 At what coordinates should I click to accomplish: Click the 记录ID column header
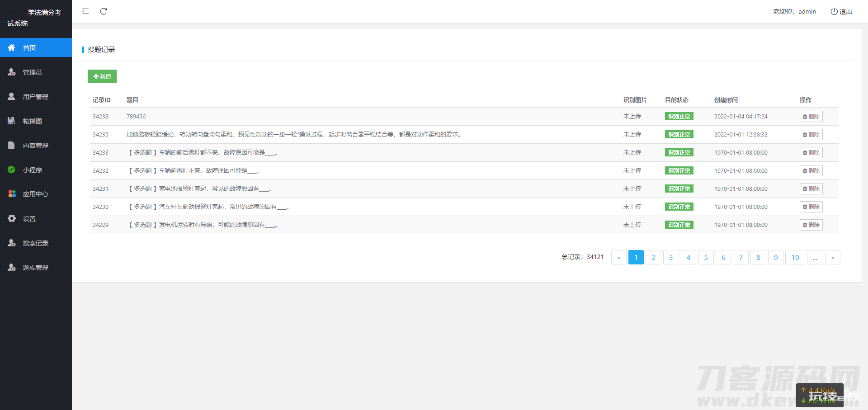[x=102, y=100]
